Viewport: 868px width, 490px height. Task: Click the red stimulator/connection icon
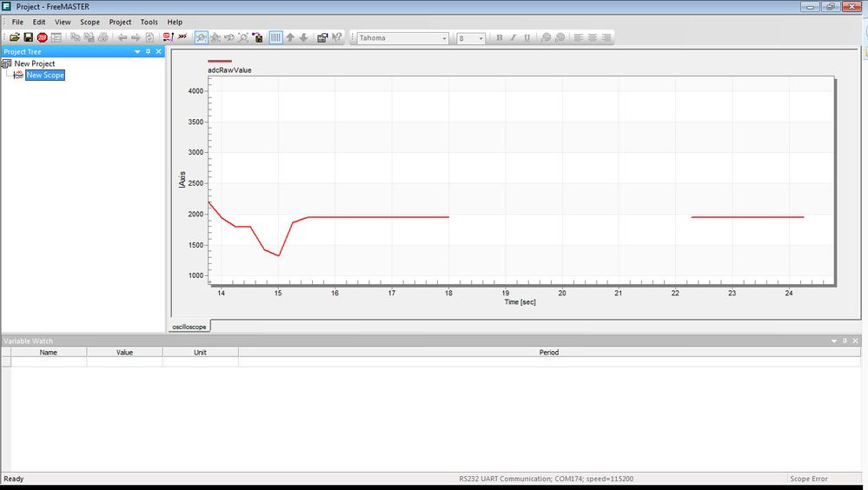pos(168,37)
